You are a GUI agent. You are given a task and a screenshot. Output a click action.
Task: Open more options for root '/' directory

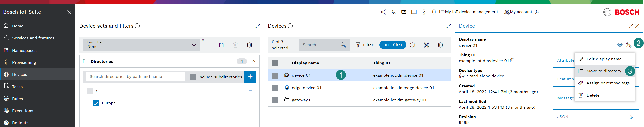pyautogui.click(x=250, y=91)
